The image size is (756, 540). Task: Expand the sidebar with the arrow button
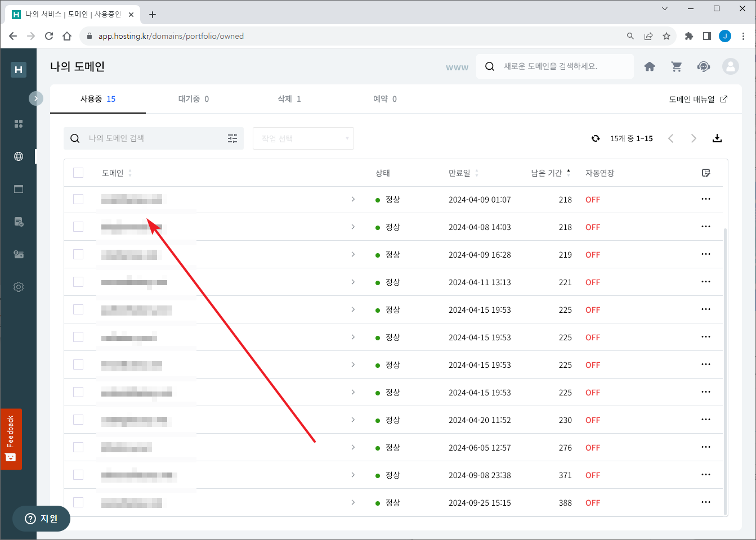pos(36,98)
